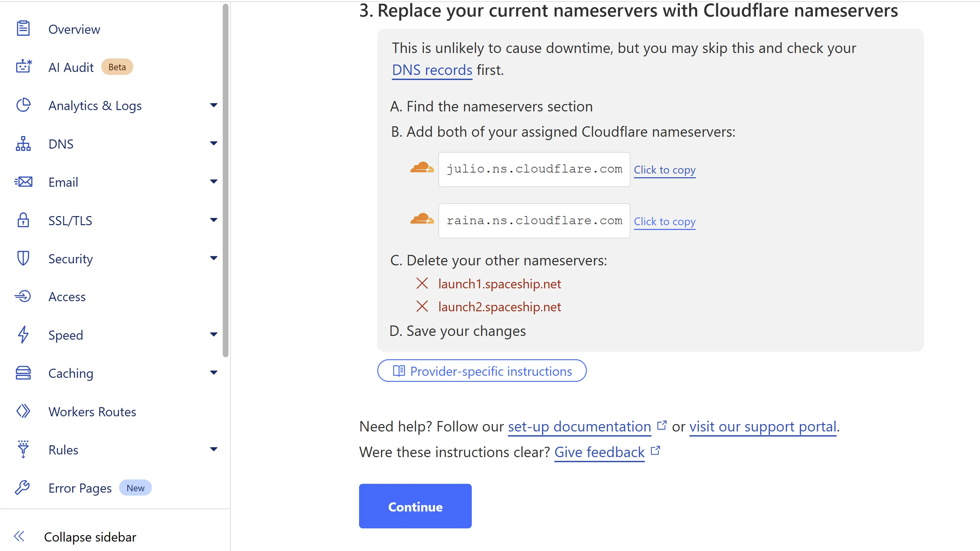Click the Cloudflare cloud icon beside raina nameserver

(422, 219)
